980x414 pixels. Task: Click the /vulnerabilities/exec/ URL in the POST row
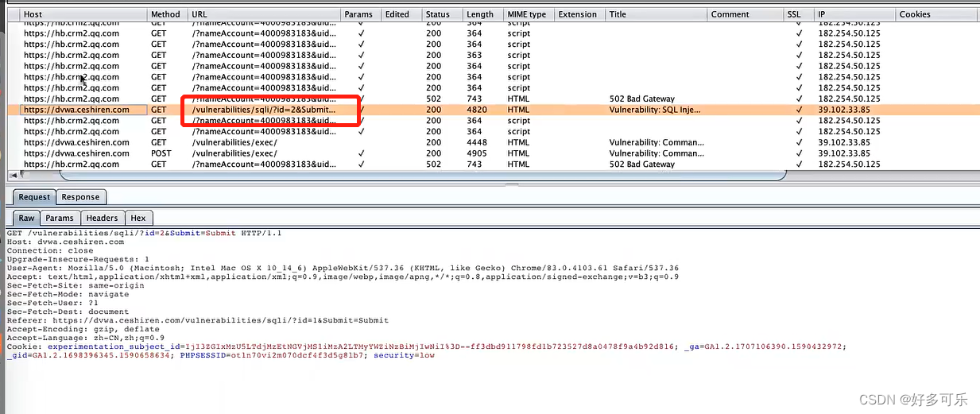tap(234, 153)
